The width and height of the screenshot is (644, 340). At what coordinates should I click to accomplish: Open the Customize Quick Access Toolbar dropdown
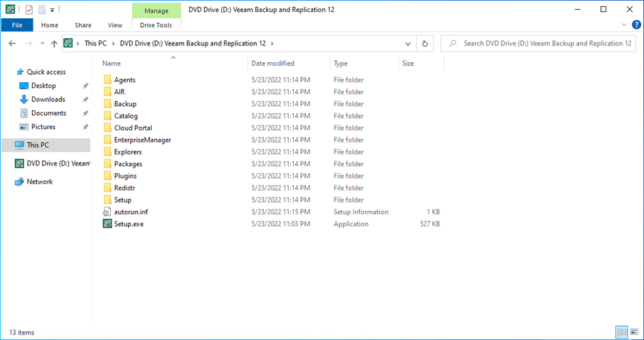pos(52,10)
